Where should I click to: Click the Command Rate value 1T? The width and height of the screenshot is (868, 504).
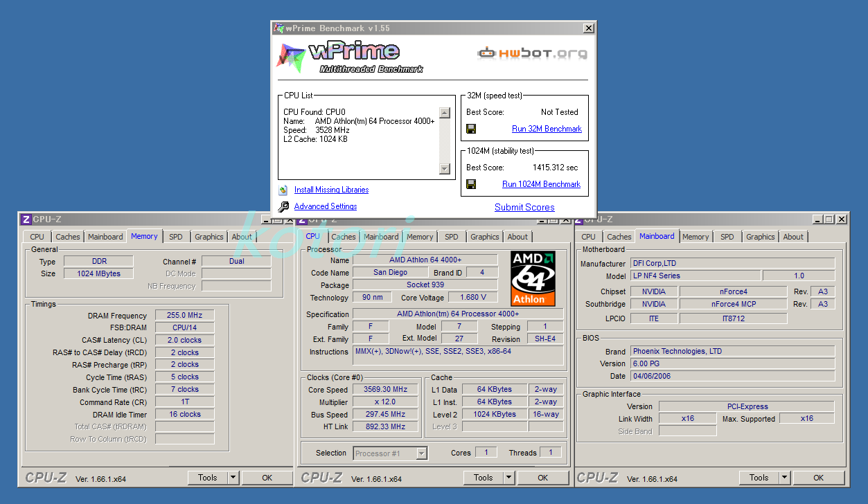(x=185, y=402)
